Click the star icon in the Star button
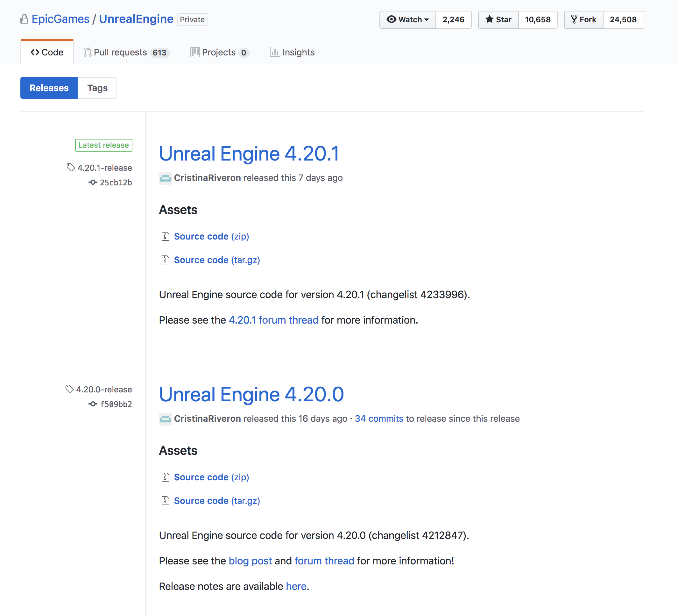 [489, 19]
